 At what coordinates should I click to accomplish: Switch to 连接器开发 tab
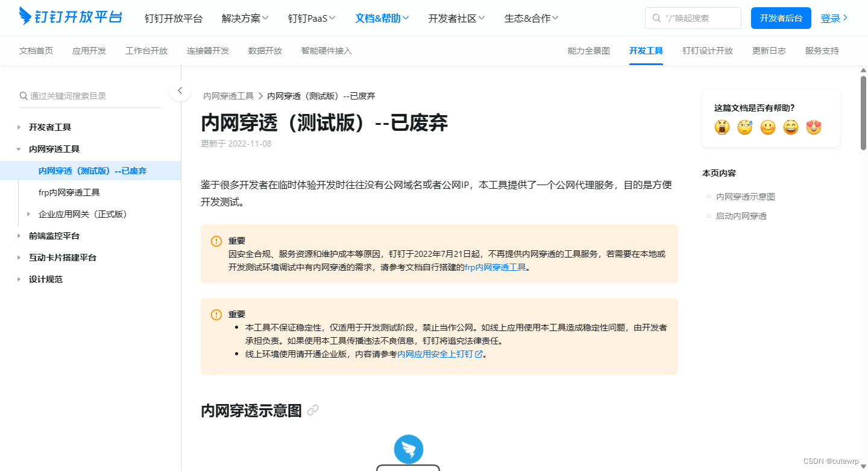point(208,51)
